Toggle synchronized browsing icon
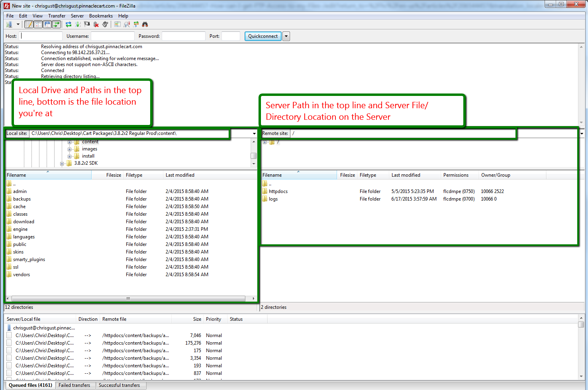 pyautogui.click(x=136, y=25)
